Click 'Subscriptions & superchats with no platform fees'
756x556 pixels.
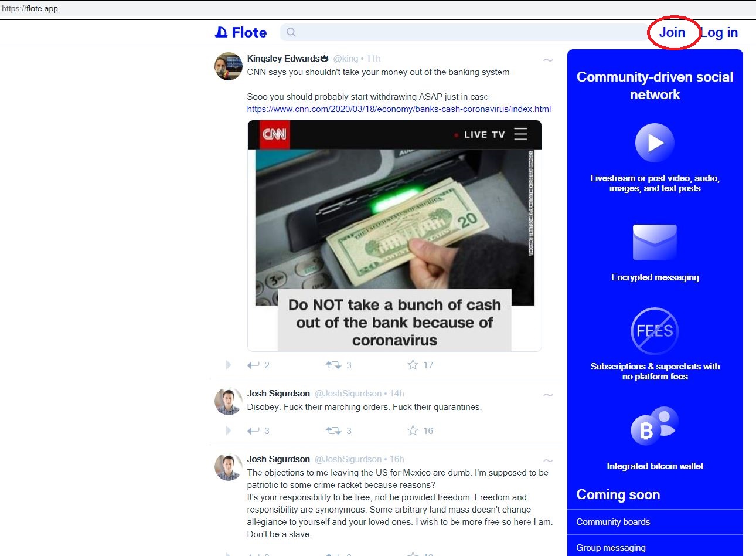click(655, 371)
